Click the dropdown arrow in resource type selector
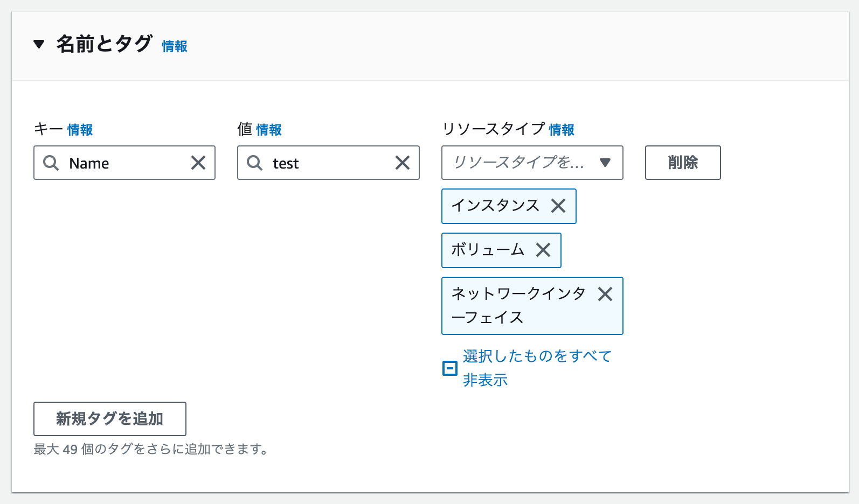 (x=605, y=163)
